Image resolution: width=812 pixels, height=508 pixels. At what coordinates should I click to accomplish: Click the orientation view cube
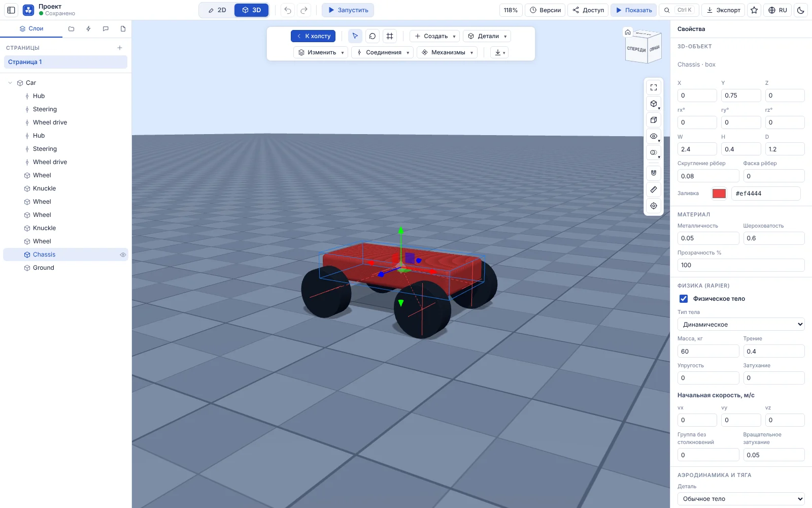[644, 47]
